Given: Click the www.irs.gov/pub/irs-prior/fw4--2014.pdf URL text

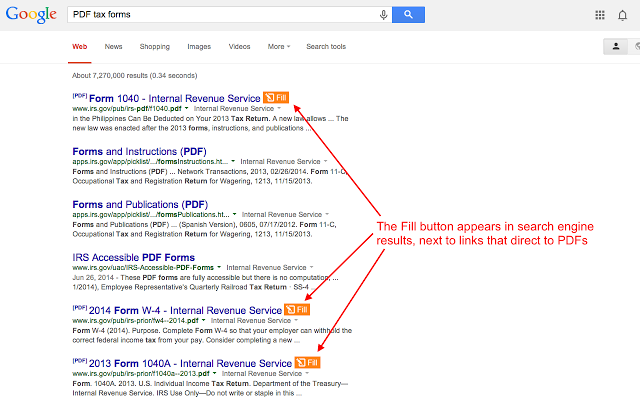Looking at the screenshot, I should (x=136, y=321).
